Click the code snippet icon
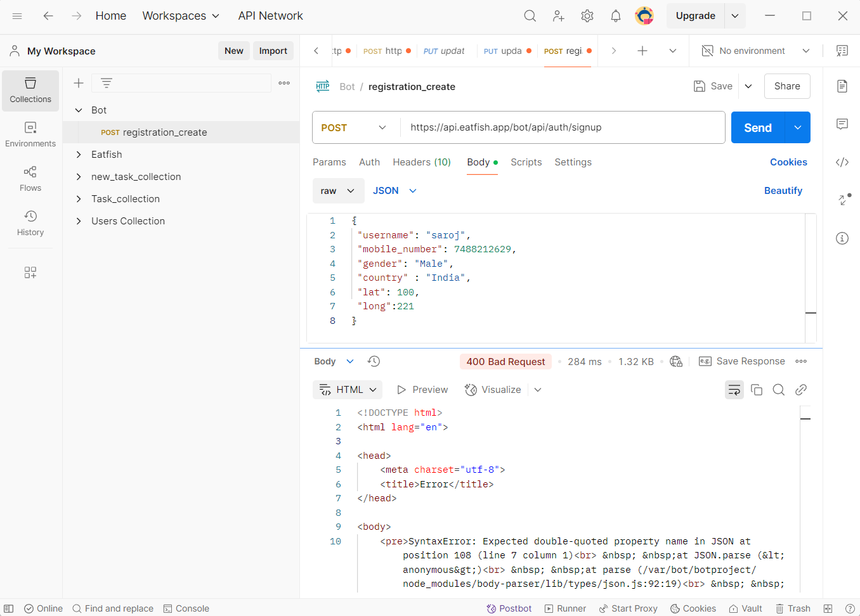The height and width of the screenshot is (616, 860). point(842,162)
